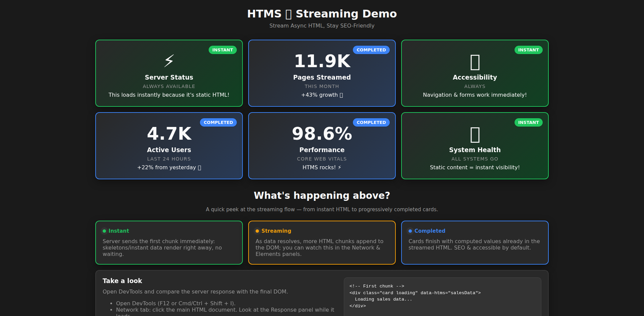The height and width of the screenshot is (316, 644).
Task: Click 'This loads instantly because it's static HTML!'
Action: pyautogui.click(x=169, y=95)
